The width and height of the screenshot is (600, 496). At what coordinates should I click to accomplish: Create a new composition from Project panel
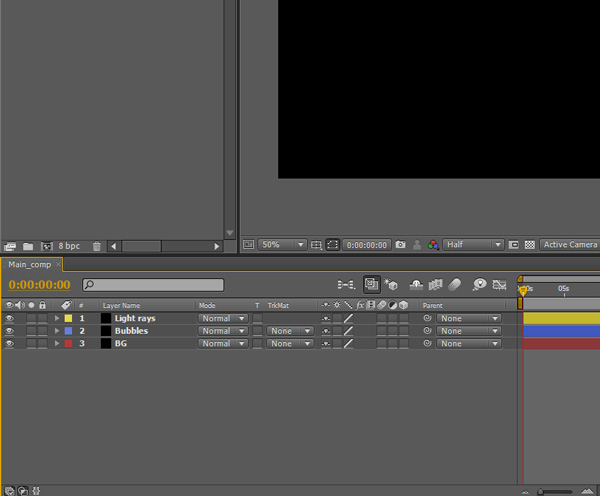[x=47, y=246]
